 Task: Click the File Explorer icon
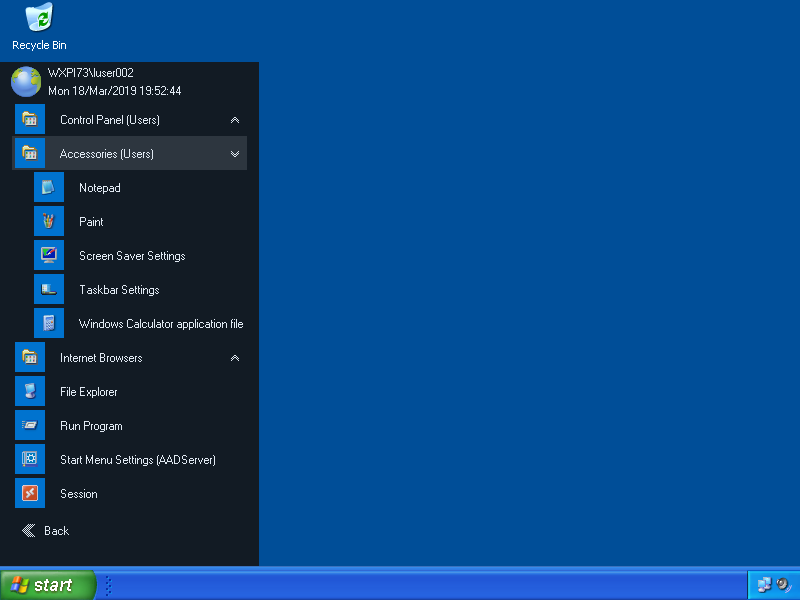30,392
